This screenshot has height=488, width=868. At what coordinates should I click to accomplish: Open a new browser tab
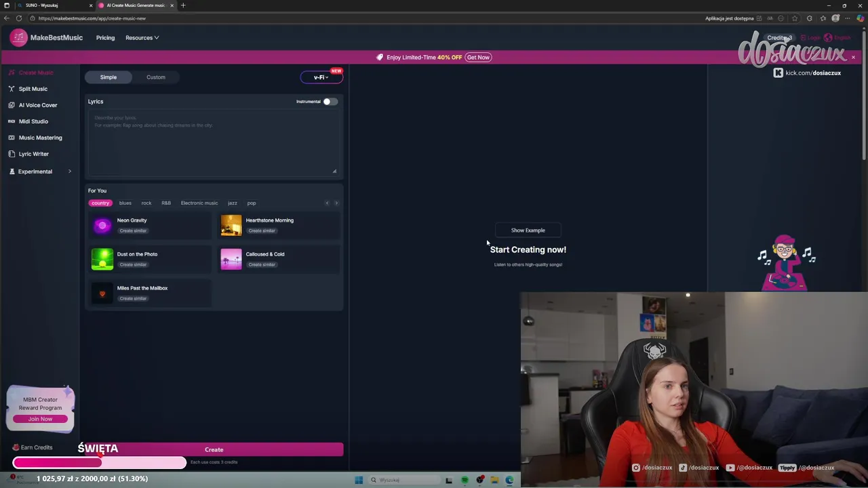(182, 5)
